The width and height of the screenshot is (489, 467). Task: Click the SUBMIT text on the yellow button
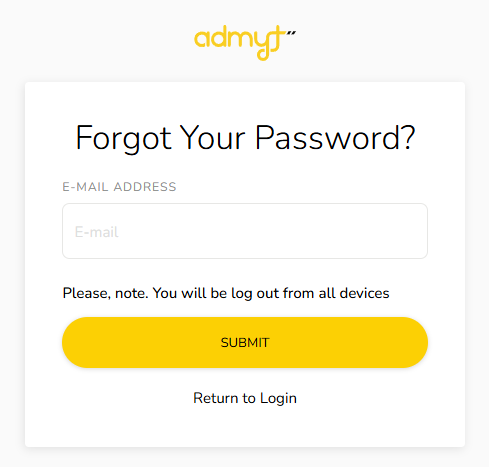click(x=245, y=343)
